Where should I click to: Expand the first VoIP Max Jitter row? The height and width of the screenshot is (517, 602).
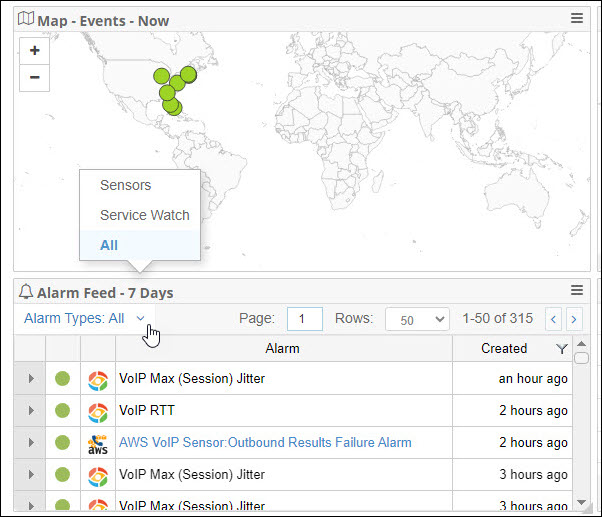[31, 379]
